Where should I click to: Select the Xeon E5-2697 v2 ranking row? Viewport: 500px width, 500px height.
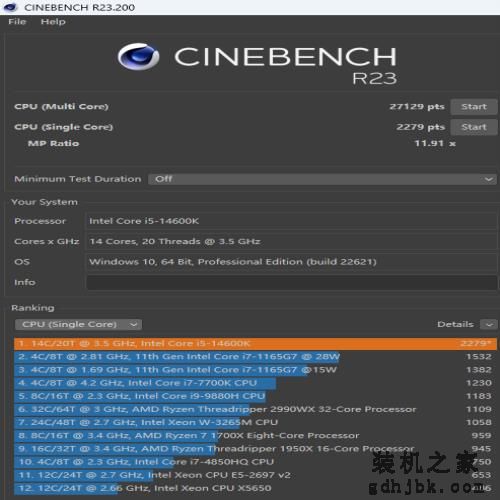click(x=256, y=475)
